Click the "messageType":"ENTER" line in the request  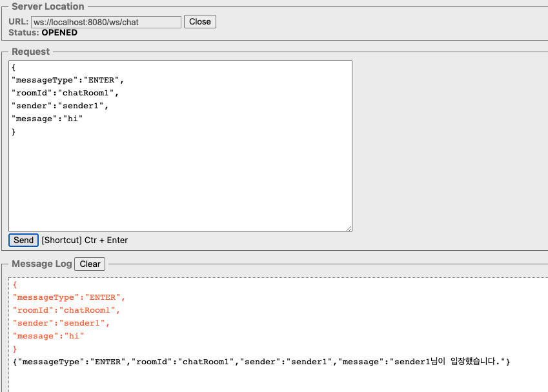(x=68, y=80)
